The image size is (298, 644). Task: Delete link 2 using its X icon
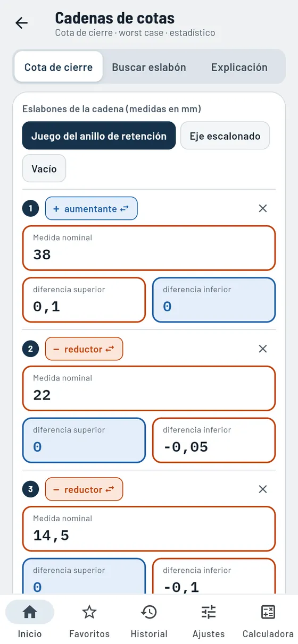262,349
